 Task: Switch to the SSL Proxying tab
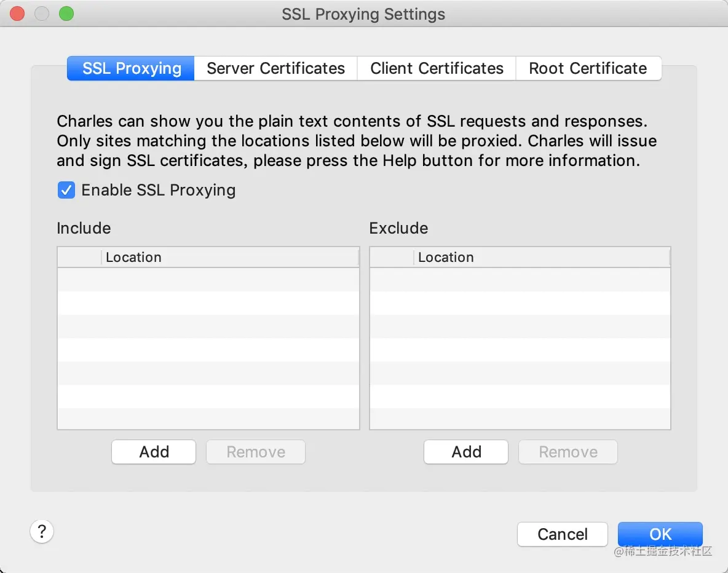(x=131, y=68)
